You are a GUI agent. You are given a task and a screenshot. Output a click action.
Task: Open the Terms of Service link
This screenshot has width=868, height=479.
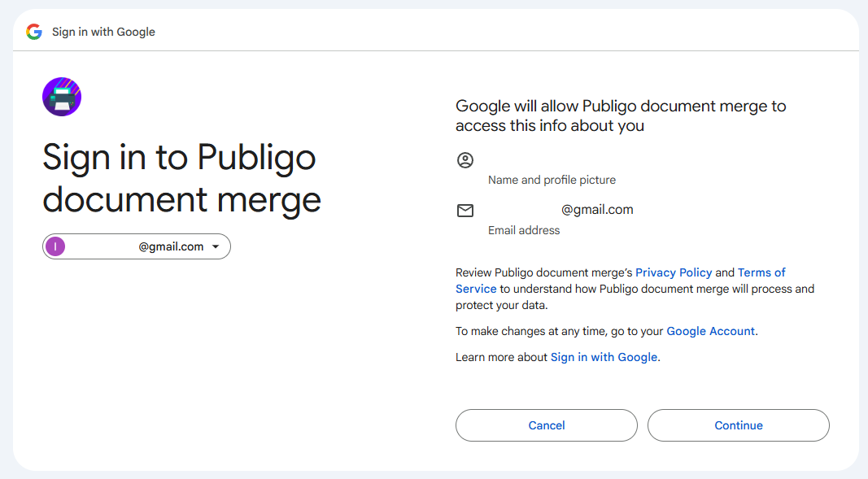(x=761, y=272)
